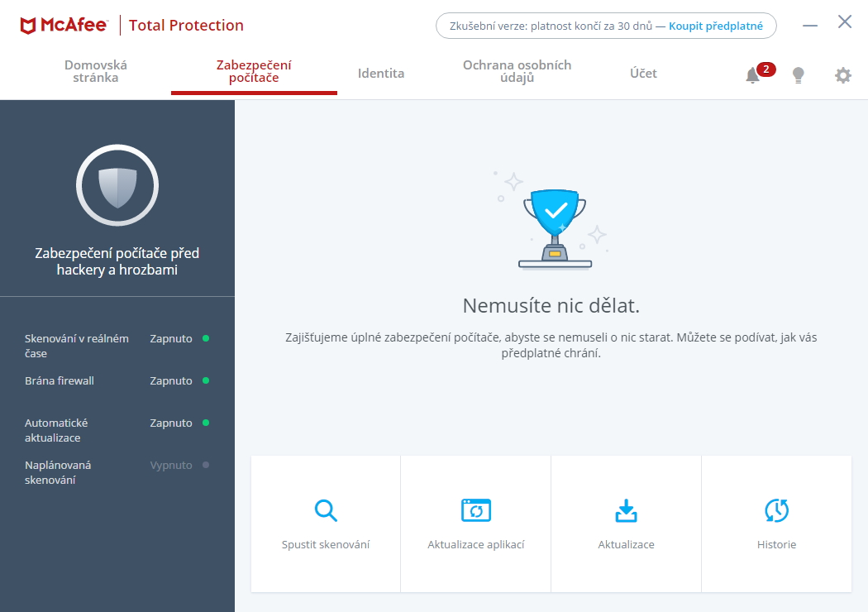This screenshot has height=612, width=868.
Task: Open the notifications bell icon
Action: 752,75
